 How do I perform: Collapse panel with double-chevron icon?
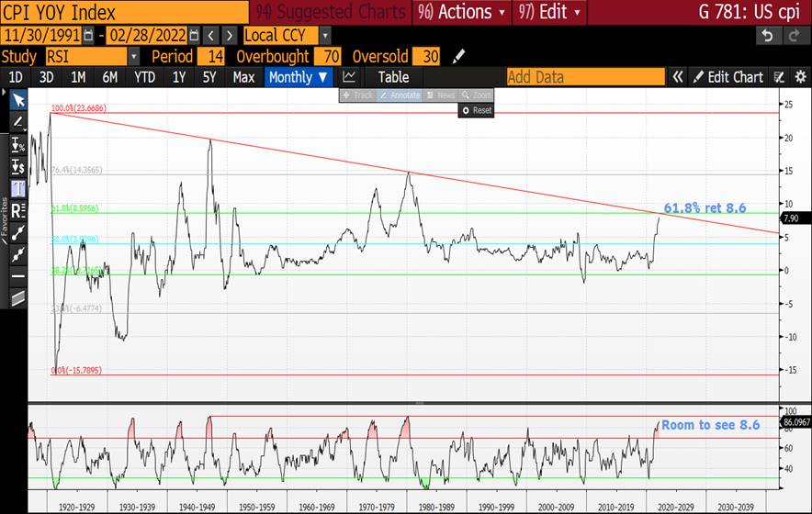677,77
